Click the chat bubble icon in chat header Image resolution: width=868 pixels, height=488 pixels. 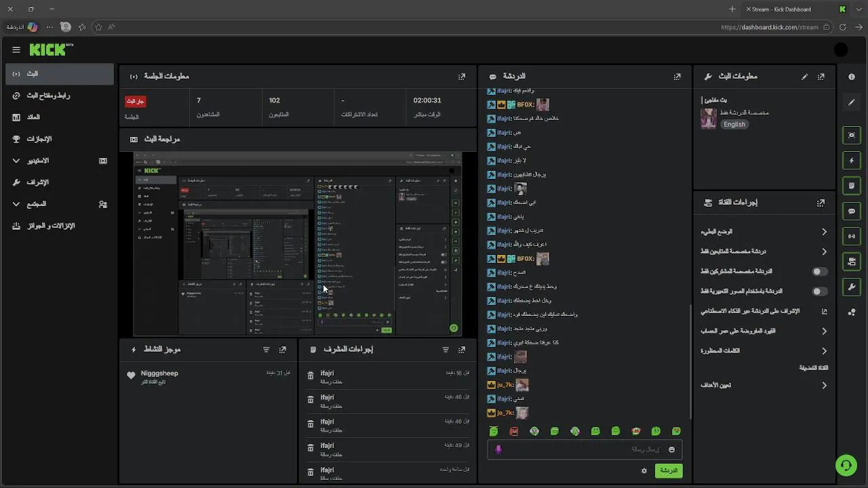pyautogui.click(x=493, y=77)
